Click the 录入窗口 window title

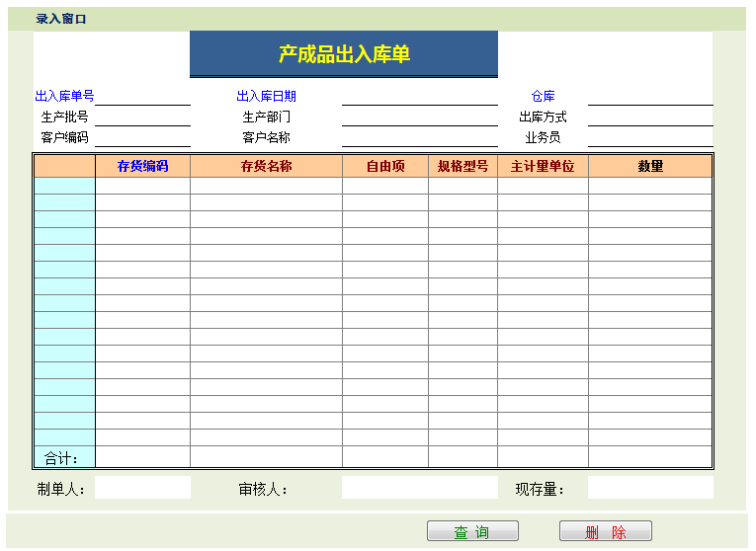(x=60, y=19)
